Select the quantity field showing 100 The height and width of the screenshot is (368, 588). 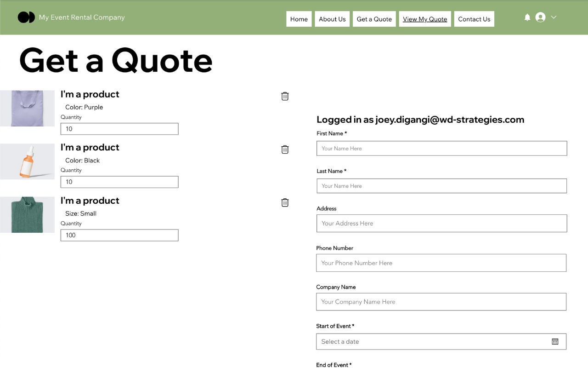tap(119, 235)
